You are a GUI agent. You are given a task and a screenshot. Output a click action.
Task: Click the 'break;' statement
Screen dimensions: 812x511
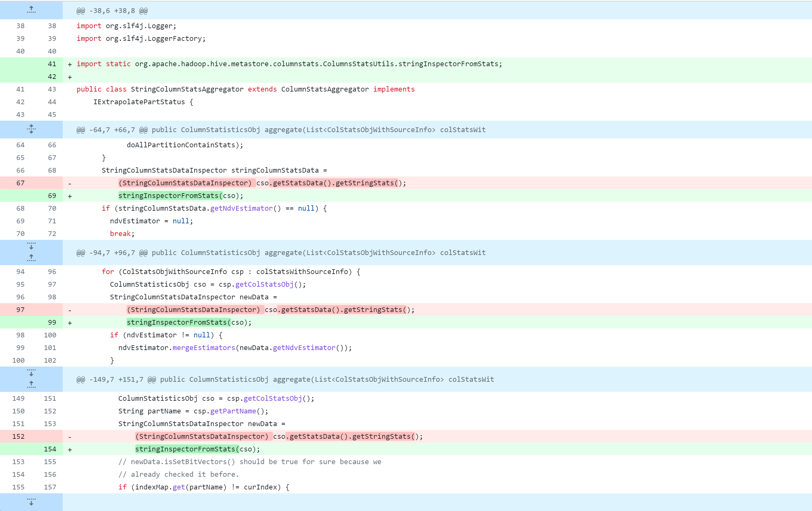pyautogui.click(x=122, y=234)
